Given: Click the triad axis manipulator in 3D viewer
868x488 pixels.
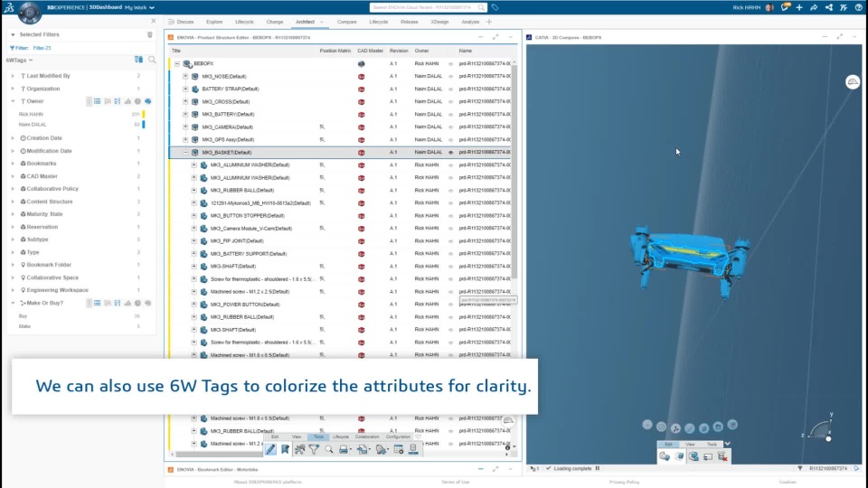Looking at the screenshot, I should coord(819,429).
